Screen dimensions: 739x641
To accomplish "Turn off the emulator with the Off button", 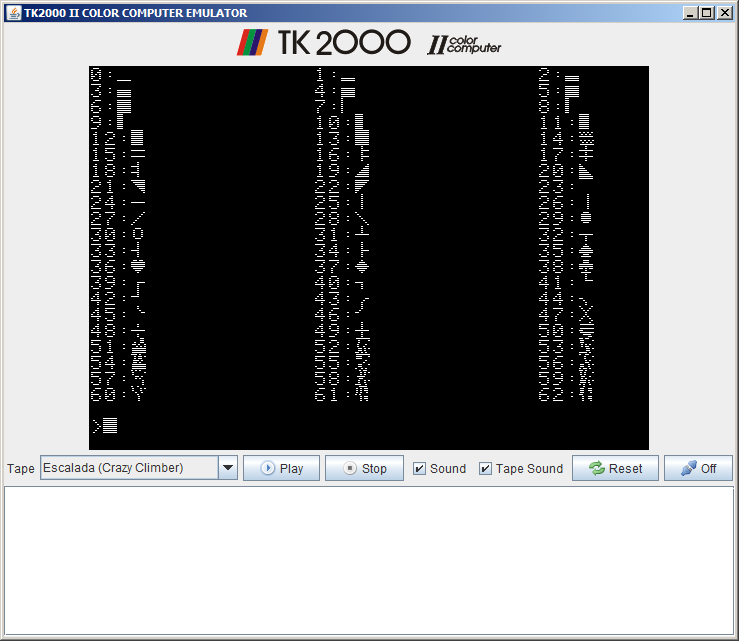I will click(698, 468).
